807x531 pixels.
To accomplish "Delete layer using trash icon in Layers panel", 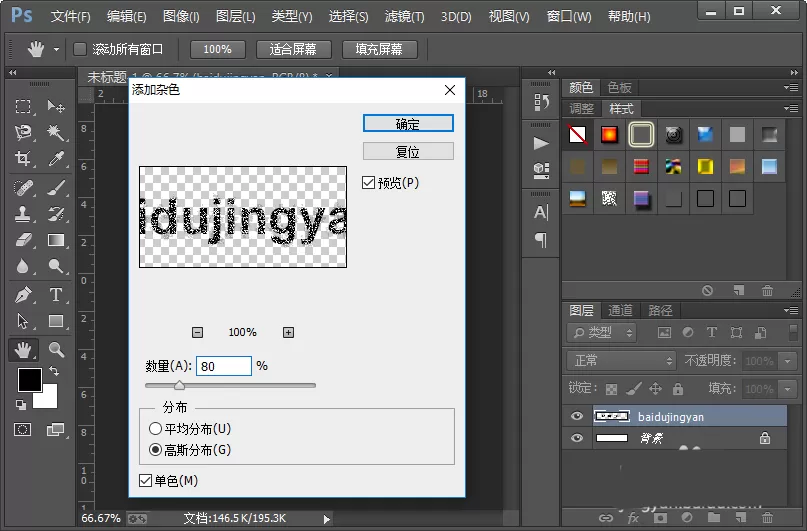I will pyautogui.click(x=767, y=517).
